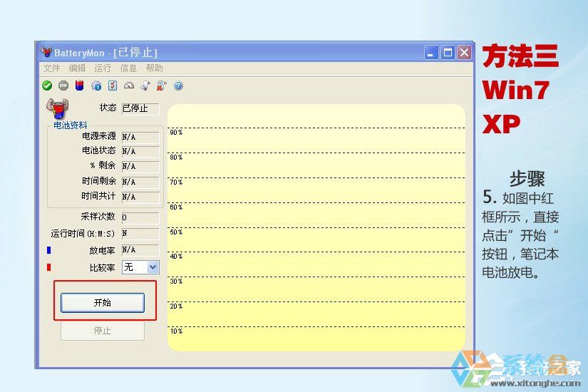The image size is (588, 392).
Task: Click the 电池状态 N/A field
Action: tap(140, 151)
